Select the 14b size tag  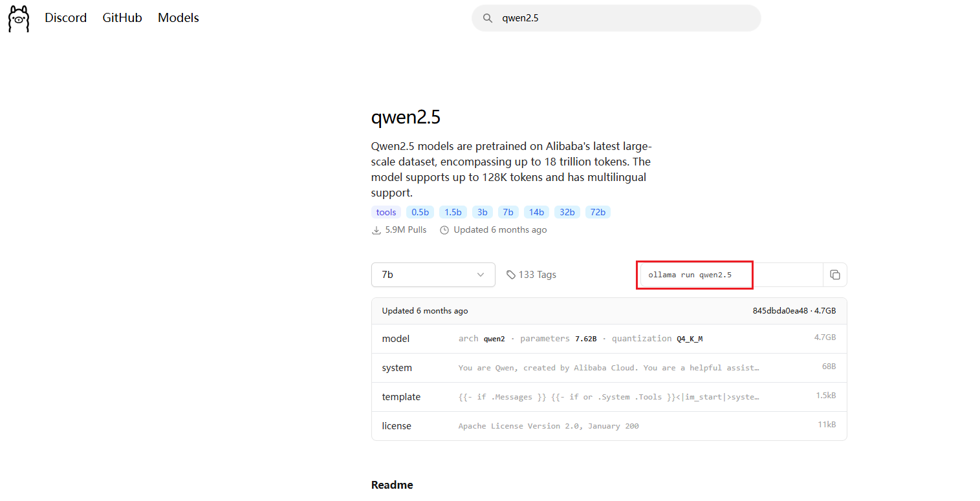(x=536, y=212)
